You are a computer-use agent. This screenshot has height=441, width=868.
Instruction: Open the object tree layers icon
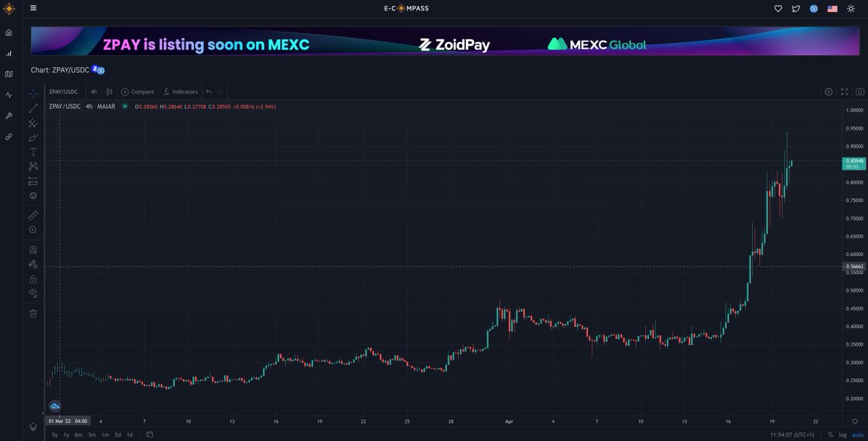[33, 427]
